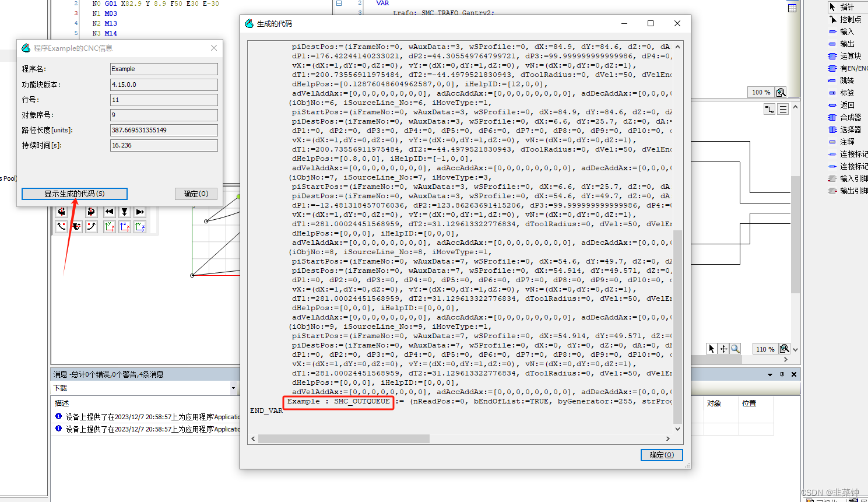
Task: Select the 输入引脚 input pin element
Action: (847, 178)
